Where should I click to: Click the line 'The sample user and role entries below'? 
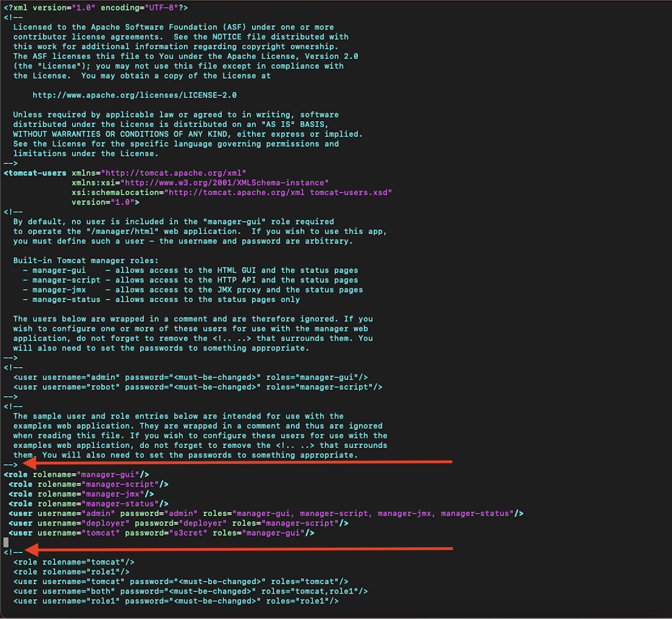(x=178, y=416)
